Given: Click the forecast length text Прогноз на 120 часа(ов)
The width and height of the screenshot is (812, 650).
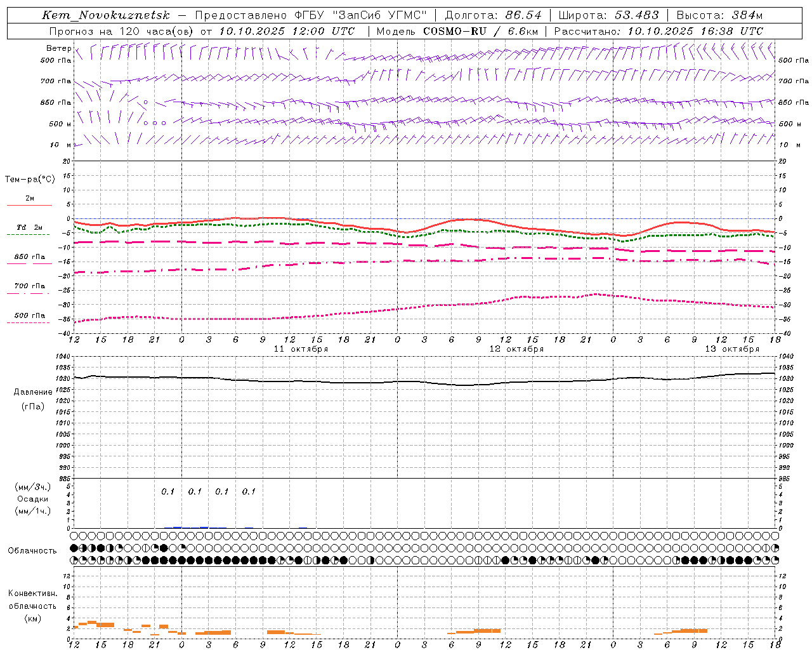Looking at the screenshot, I should pos(122,31).
